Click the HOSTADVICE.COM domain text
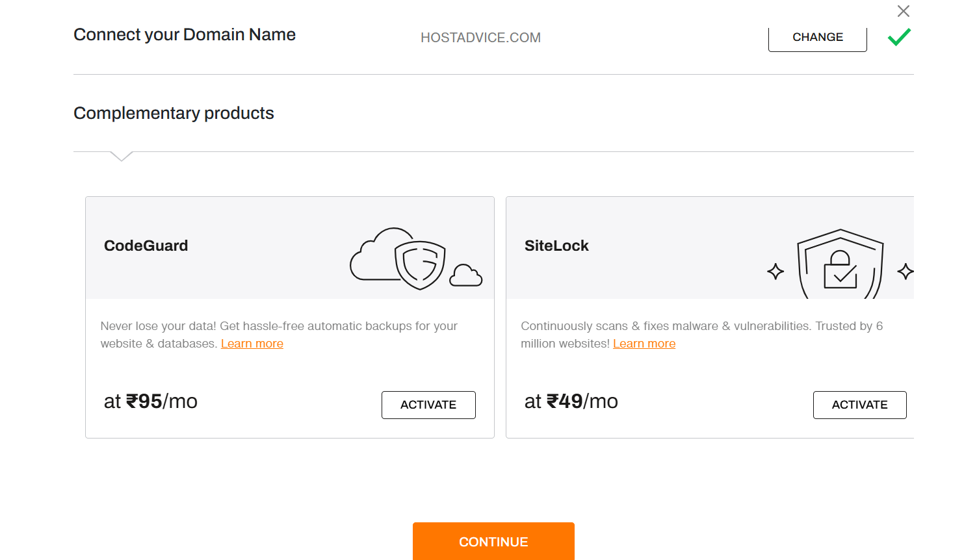 (x=480, y=38)
